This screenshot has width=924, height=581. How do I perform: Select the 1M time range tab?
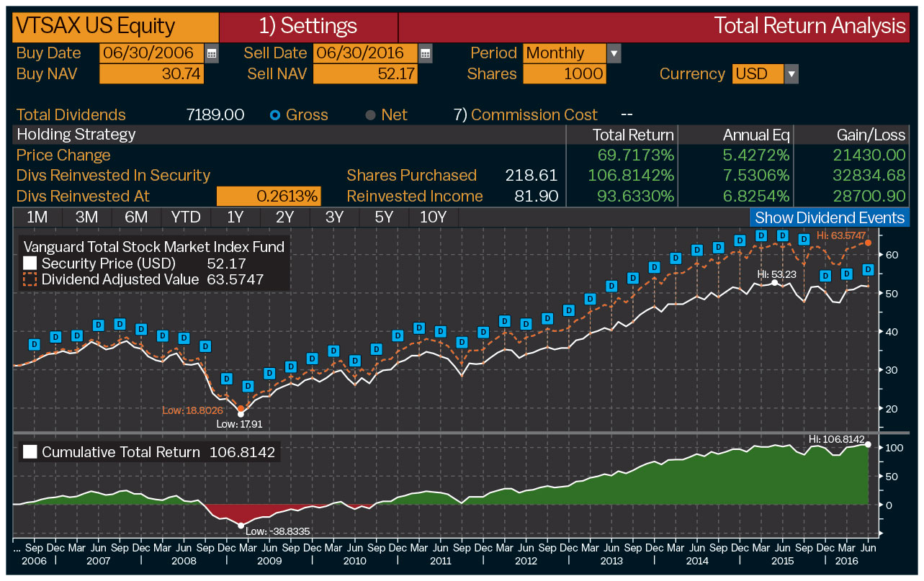pyautogui.click(x=37, y=217)
